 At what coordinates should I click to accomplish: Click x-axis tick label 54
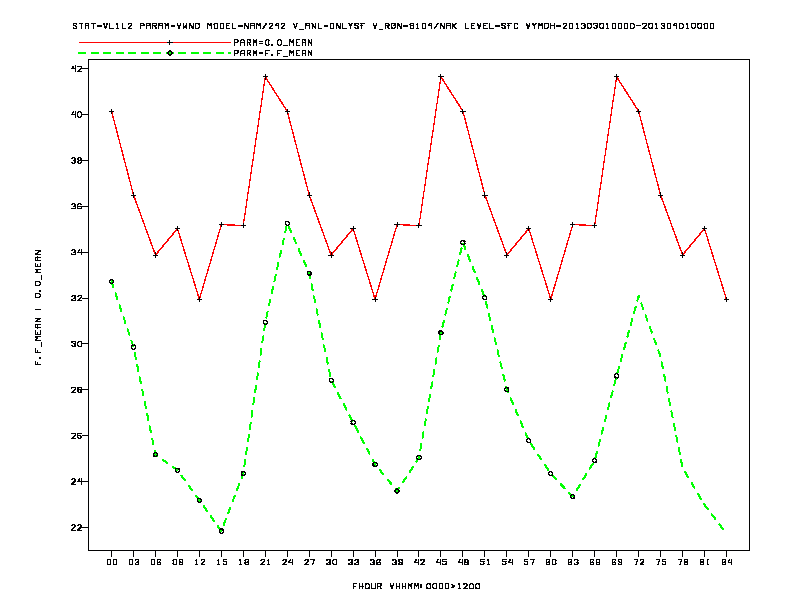tap(507, 562)
